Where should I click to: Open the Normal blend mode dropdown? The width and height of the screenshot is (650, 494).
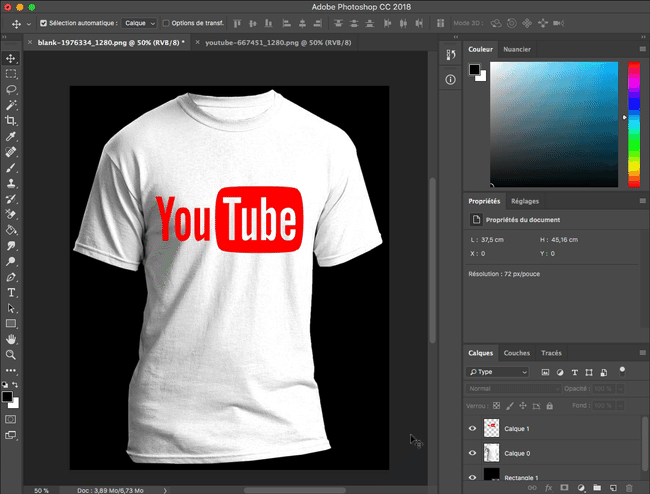click(x=513, y=389)
